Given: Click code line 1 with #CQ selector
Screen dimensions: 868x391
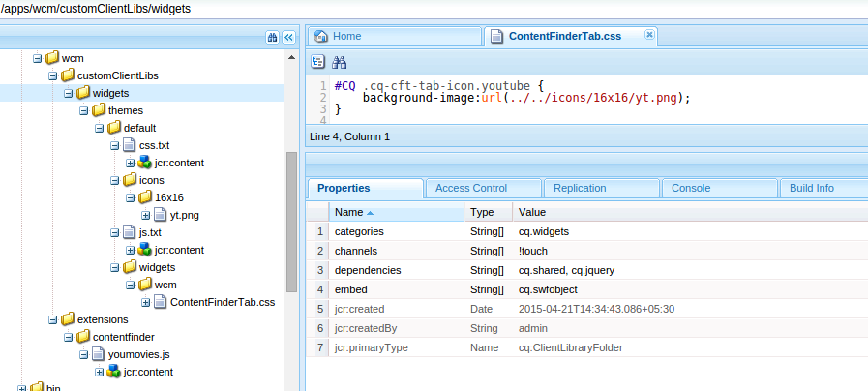Looking at the screenshot, I should coord(439,86).
